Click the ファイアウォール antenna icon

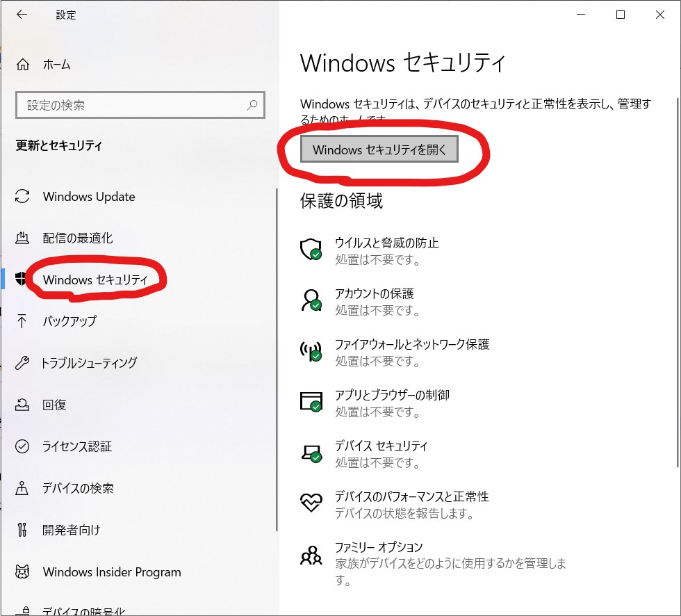tap(311, 351)
